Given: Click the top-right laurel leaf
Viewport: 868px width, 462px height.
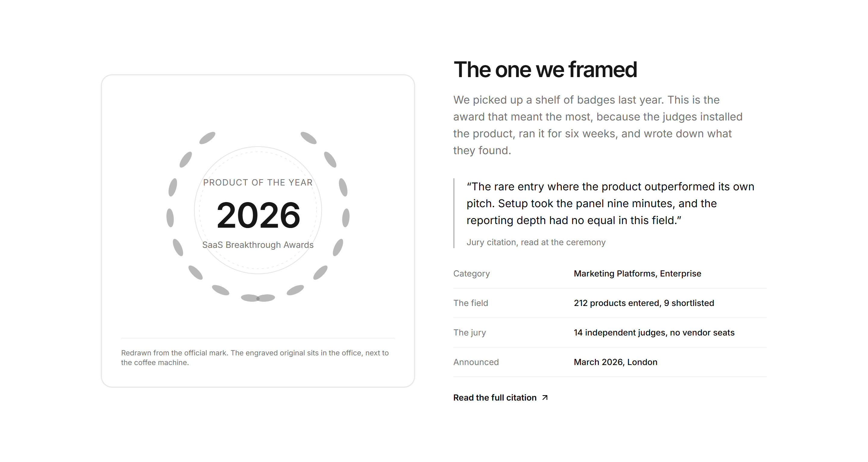Looking at the screenshot, I should (309, 138).
